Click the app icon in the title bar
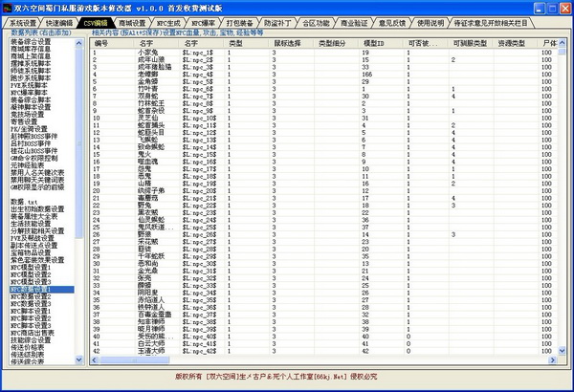 [8, 7]
